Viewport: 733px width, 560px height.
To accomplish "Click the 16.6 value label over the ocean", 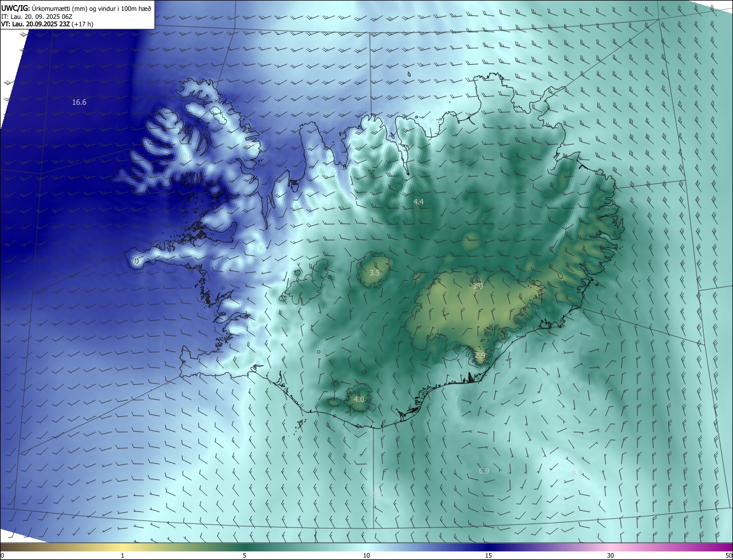I will click(79, 102).
